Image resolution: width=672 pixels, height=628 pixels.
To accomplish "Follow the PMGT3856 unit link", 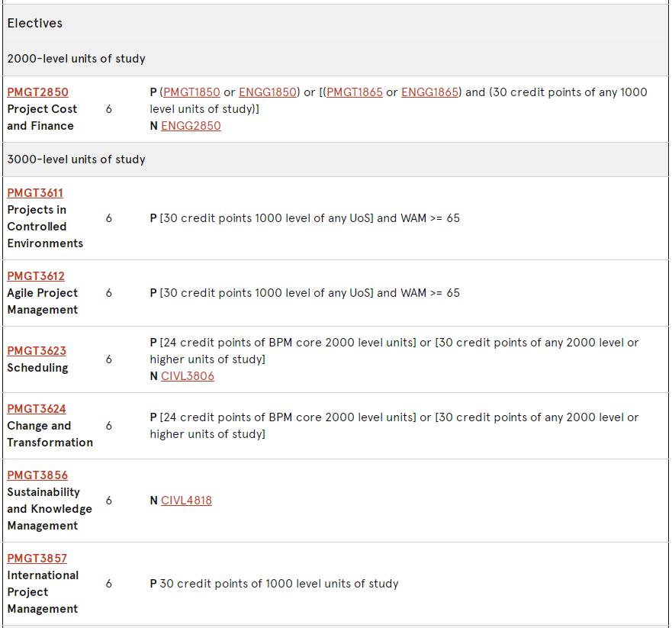I will click(x=37, y=475).
